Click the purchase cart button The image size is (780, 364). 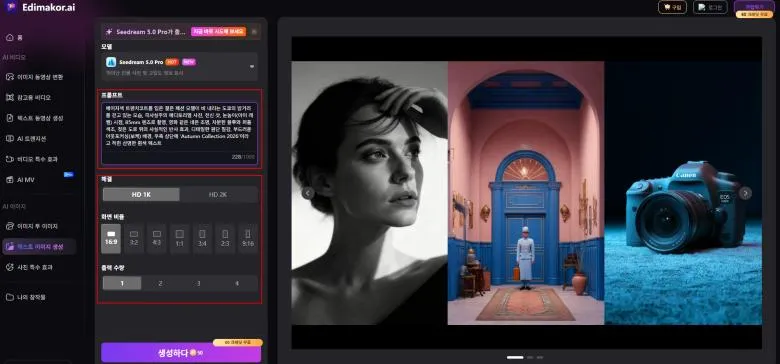[x=672, y=7]
